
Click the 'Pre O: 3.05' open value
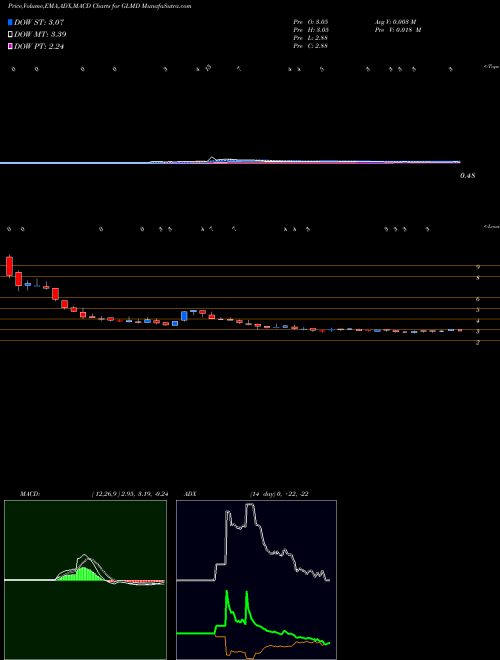pos(311,22)
